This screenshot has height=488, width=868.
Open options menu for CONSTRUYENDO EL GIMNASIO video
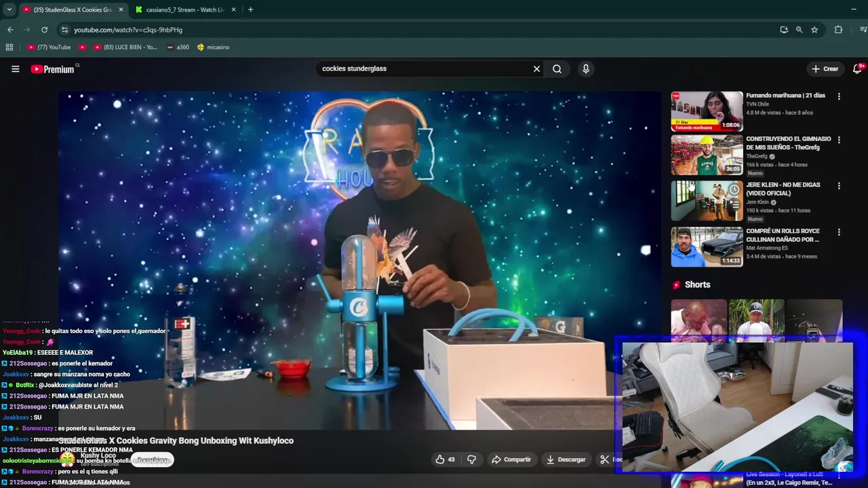pos(839,140)
